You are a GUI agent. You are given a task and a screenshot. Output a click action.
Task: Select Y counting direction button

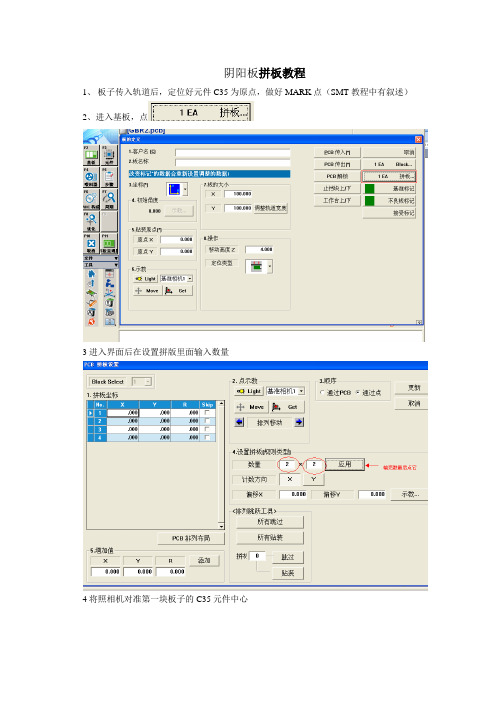pos(314,479)
